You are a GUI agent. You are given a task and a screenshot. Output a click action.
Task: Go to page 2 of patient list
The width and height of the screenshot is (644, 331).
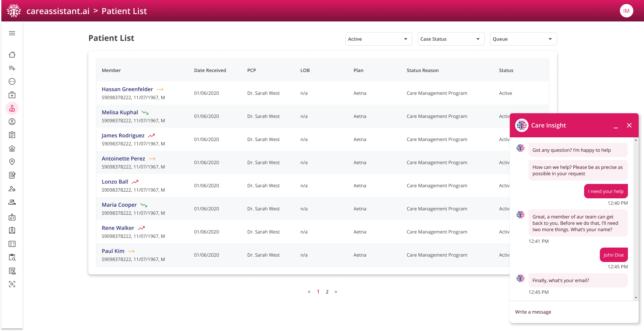tap(327, 292)
